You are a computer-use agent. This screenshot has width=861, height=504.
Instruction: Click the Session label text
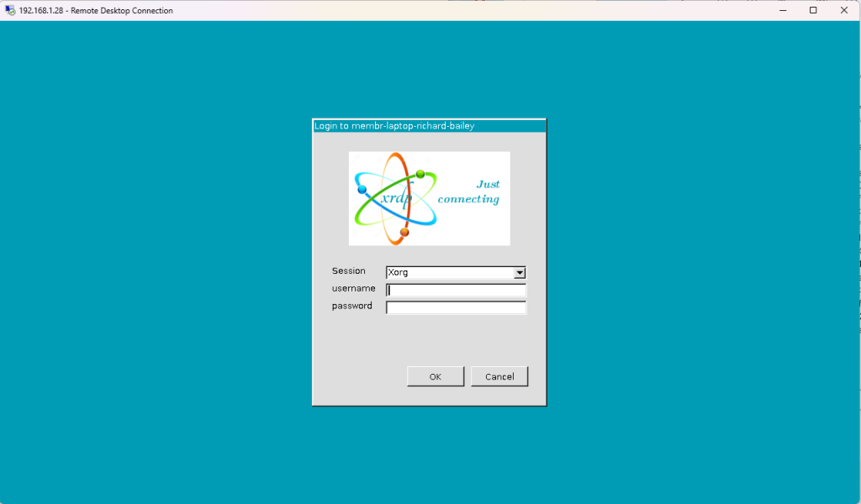point(349,270)
